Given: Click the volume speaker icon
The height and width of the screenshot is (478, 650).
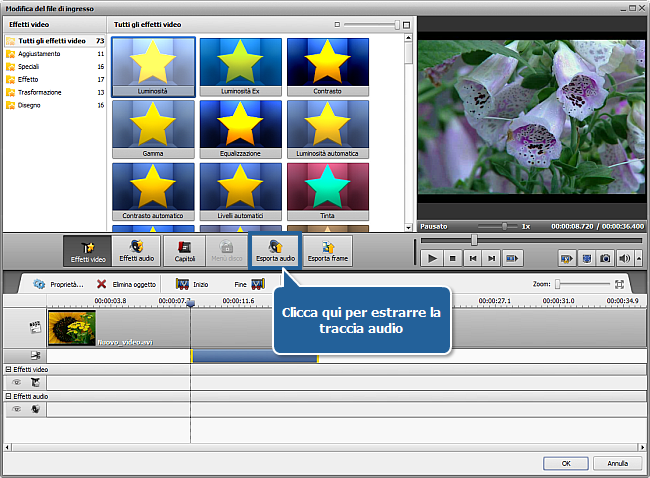Looking at the screenshot, I should coord(625,258).
